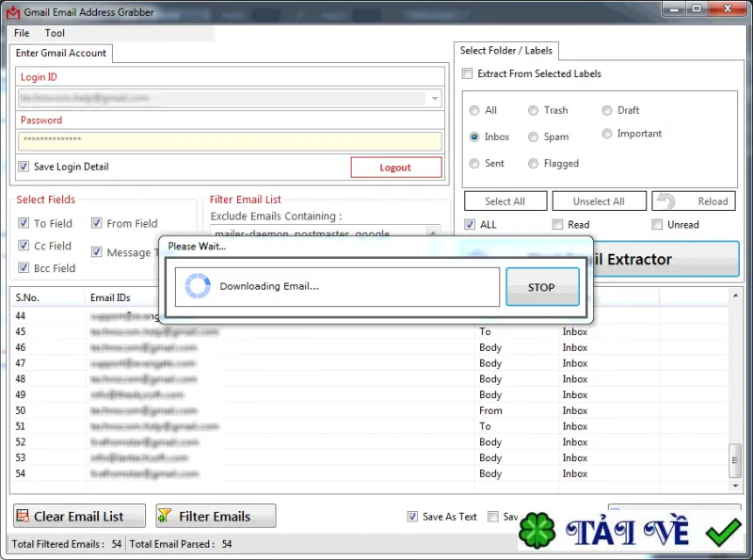This screenshot has width=753, height=560.
Task: Click the Email Extractor button
Action: coord(666,260)
